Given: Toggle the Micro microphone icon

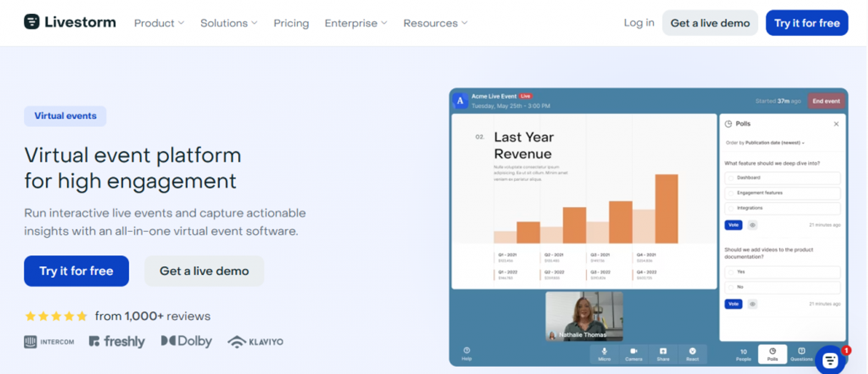Looking at the screenshot, I should [x=604, y=354].
